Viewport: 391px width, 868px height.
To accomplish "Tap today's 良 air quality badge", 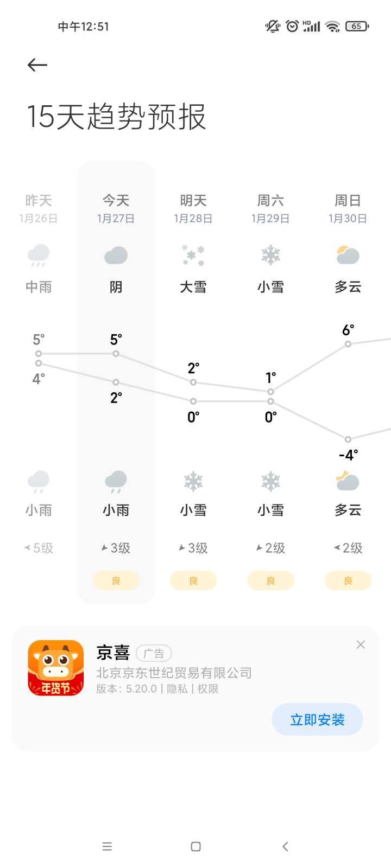I will [x=116, y=580].
